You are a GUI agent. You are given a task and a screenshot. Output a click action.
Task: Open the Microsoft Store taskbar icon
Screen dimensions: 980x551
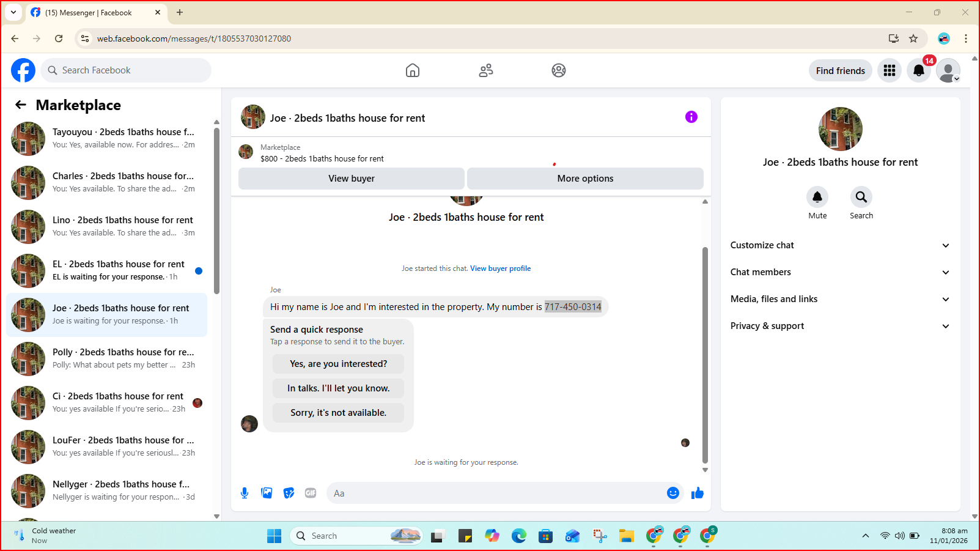(545, 536)
